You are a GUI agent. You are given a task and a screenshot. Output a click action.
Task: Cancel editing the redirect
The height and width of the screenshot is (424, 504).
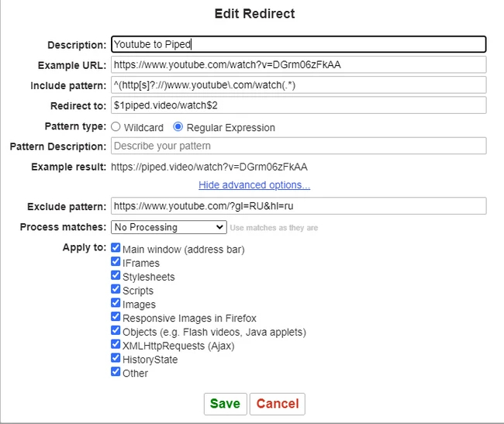pos(278,404)
